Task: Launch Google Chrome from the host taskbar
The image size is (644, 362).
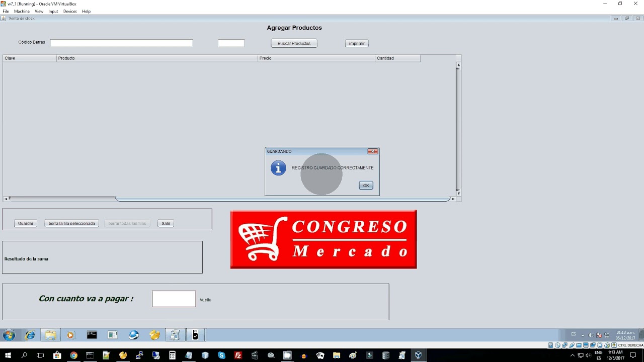Action: point(73,355)
